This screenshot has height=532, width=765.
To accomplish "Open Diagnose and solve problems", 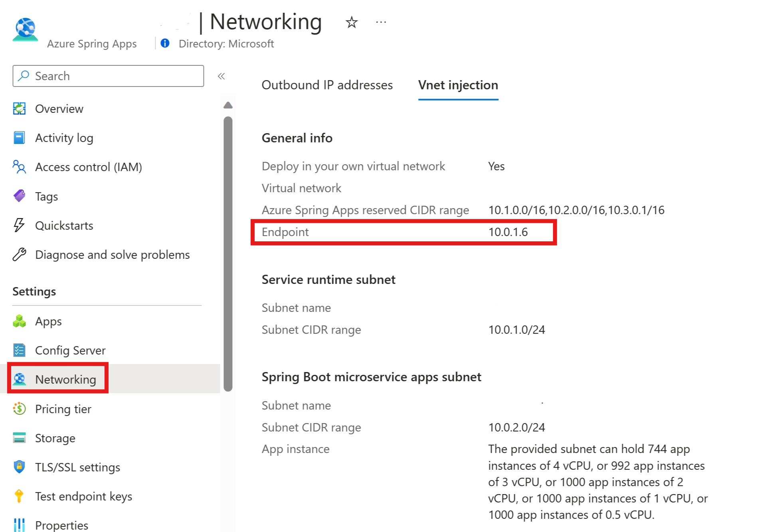I will tap(112, 254).
